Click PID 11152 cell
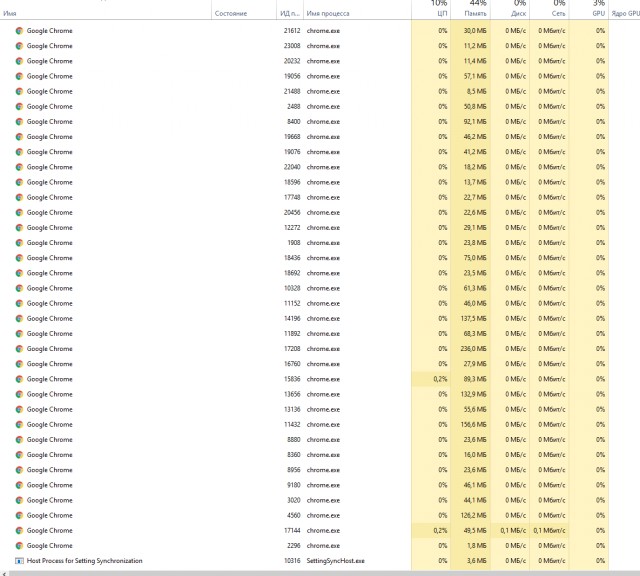Image resolution: width=640 pixels, height=576 pixels. 292,303
